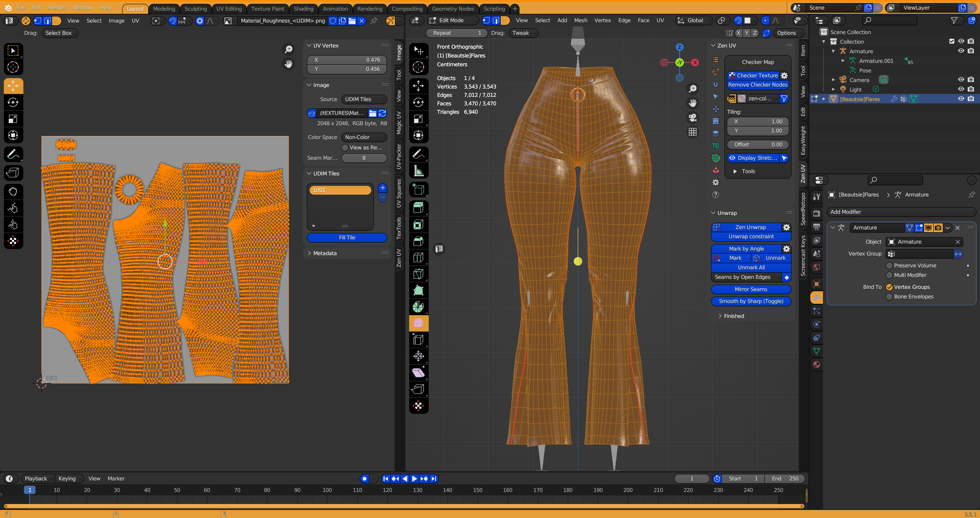Select the Cursor tool in 3D viewport

click(x=418, y=67)
